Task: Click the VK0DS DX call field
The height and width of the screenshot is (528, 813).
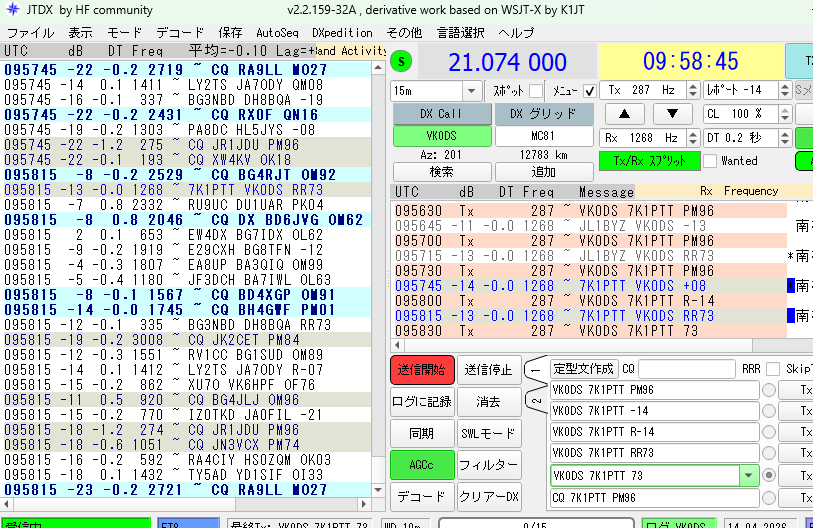Action: point(442,136)
